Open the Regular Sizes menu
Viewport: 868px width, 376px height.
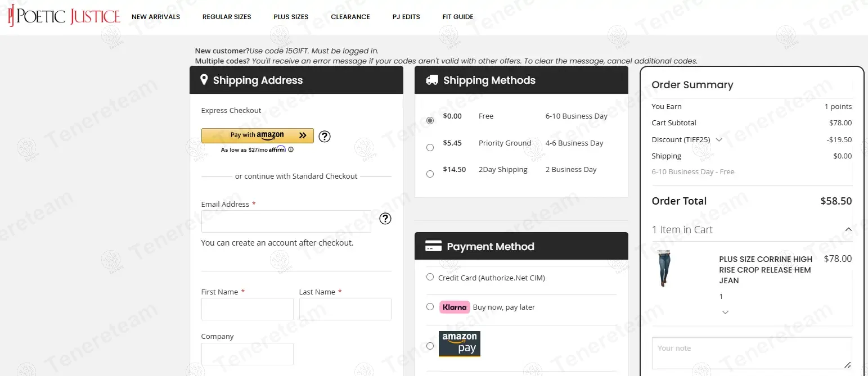pos(227,17)
